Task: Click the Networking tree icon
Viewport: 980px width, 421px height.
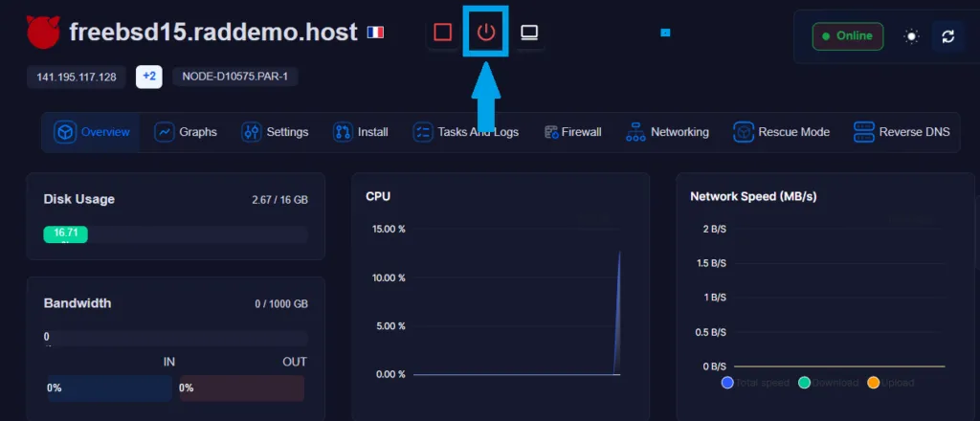Action: (635, 132)
